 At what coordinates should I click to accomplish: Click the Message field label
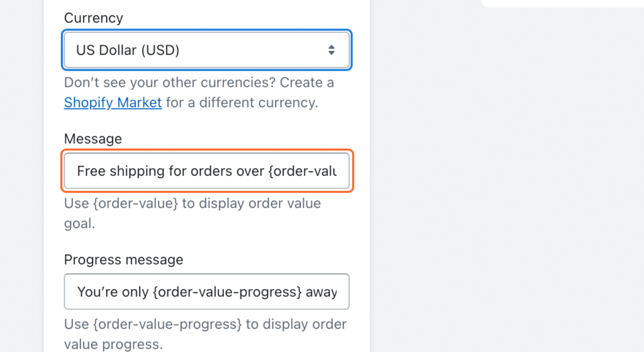coord(93,139)
